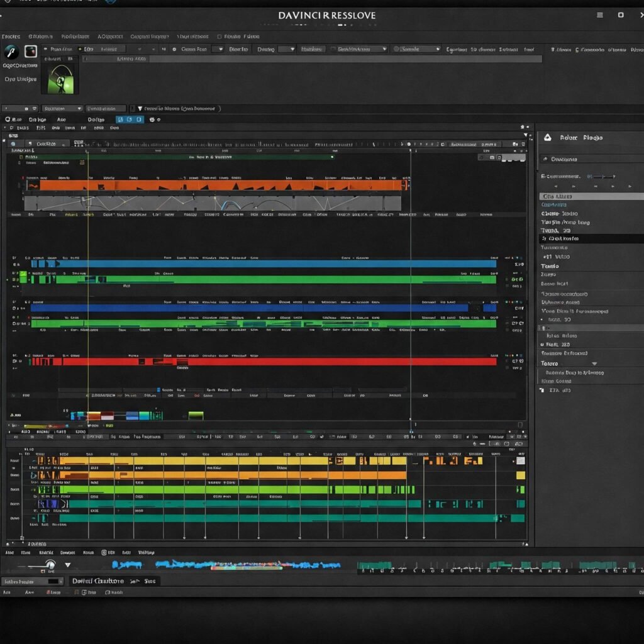Click the playhead marker on the lower ruler
Viewport: 644px width, 644px height.
(x=411, y=431)
